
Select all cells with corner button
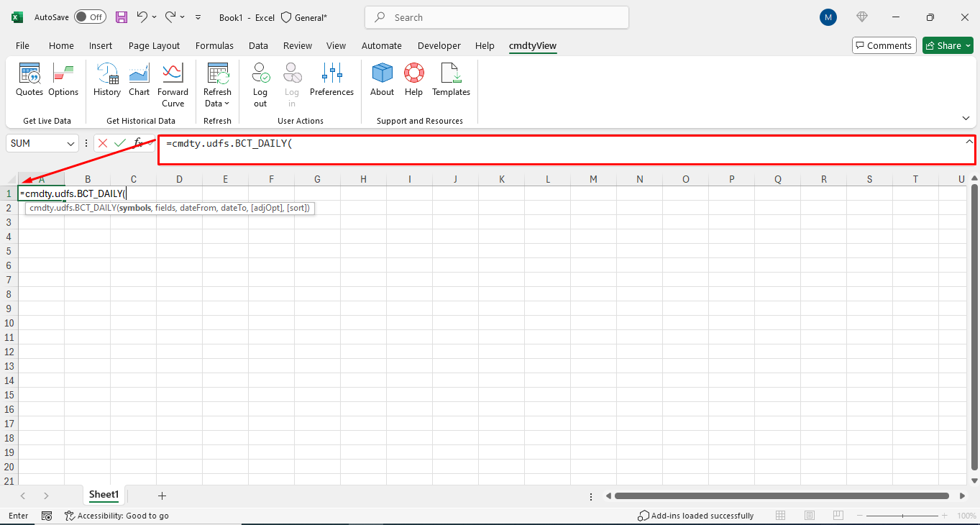[x=9, y=178]
